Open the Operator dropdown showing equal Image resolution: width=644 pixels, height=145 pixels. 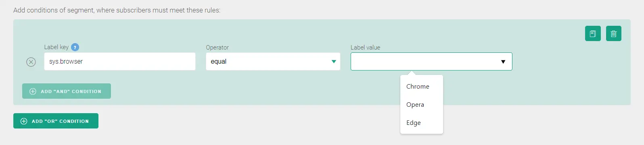click(273, 61)
